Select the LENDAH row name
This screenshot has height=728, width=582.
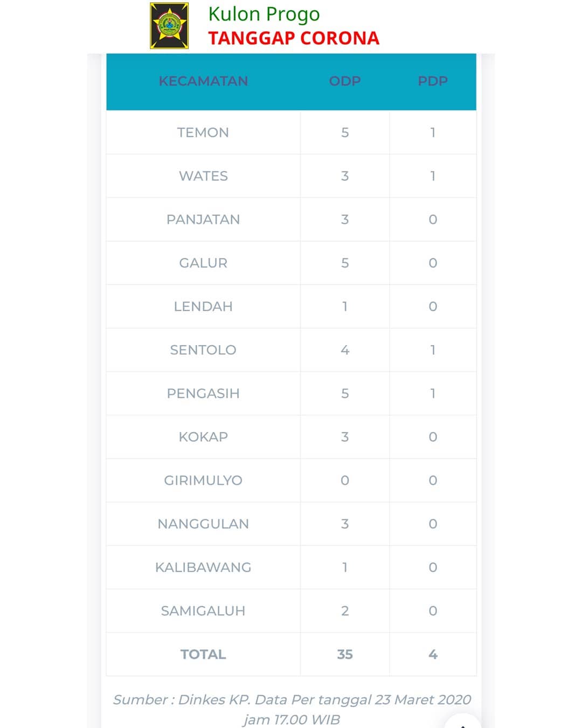point(203,306)
